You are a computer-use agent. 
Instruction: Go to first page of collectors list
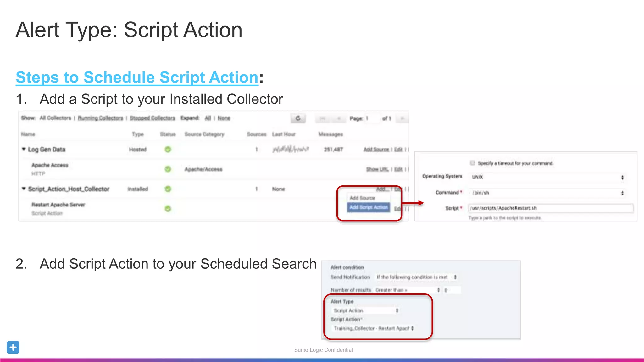(322, 118)
